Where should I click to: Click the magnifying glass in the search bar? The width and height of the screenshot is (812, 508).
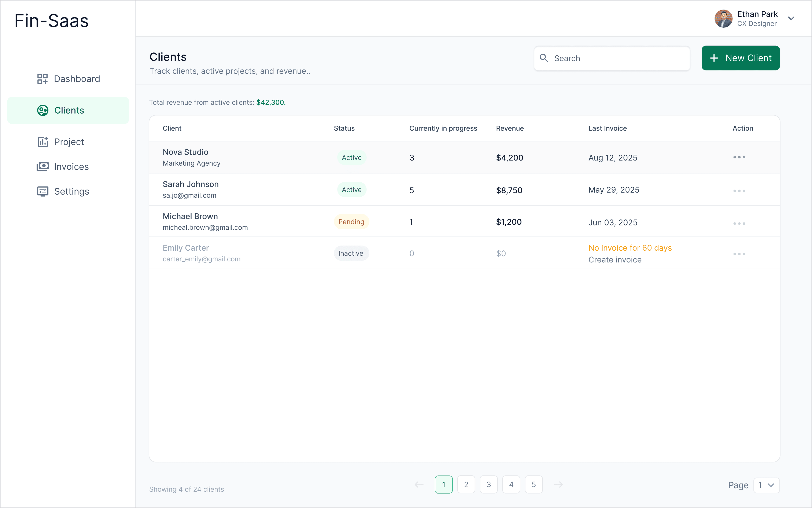[x=544, y=58]
